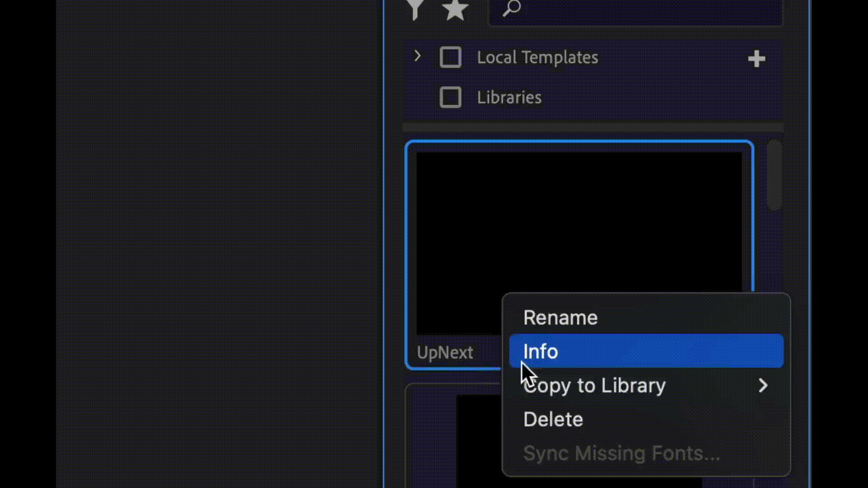The width and height of the screenshot is (868, 488).
Task: Add a folder with plus icon
Action: click(x=756, y=59)
